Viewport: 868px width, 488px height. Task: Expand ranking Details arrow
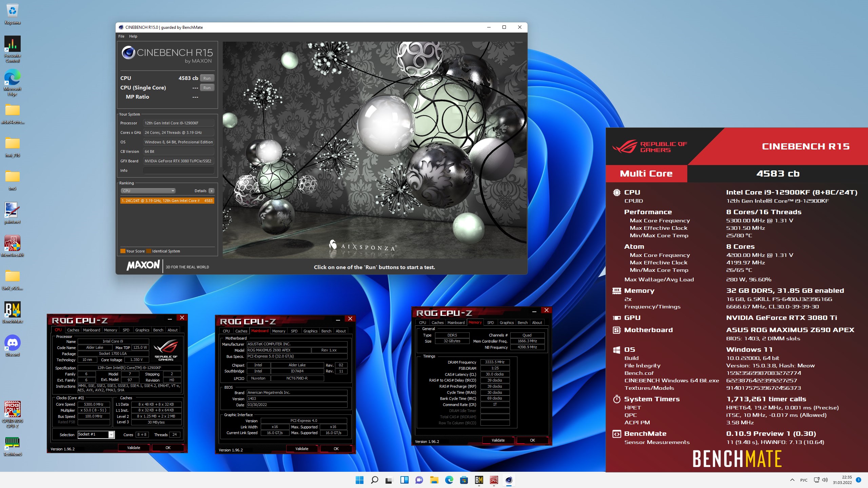click(211, 191)
